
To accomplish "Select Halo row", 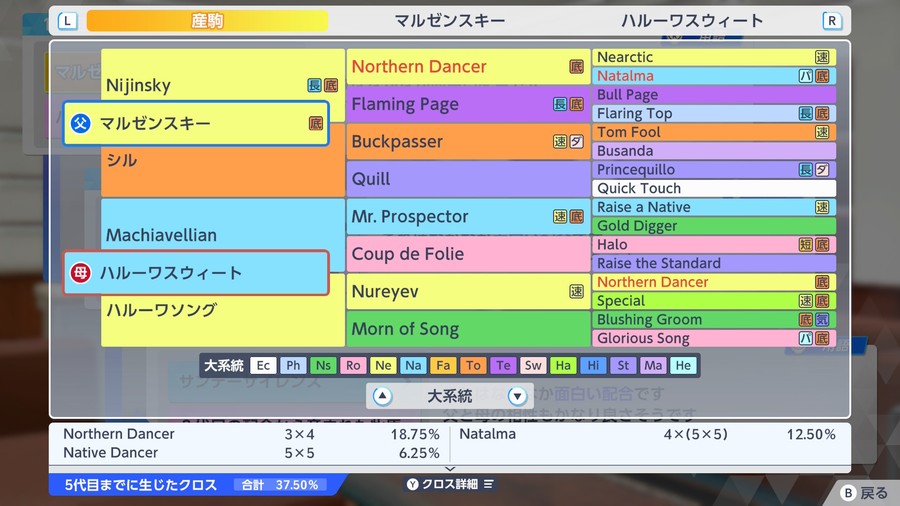I will tap(714, 244).
